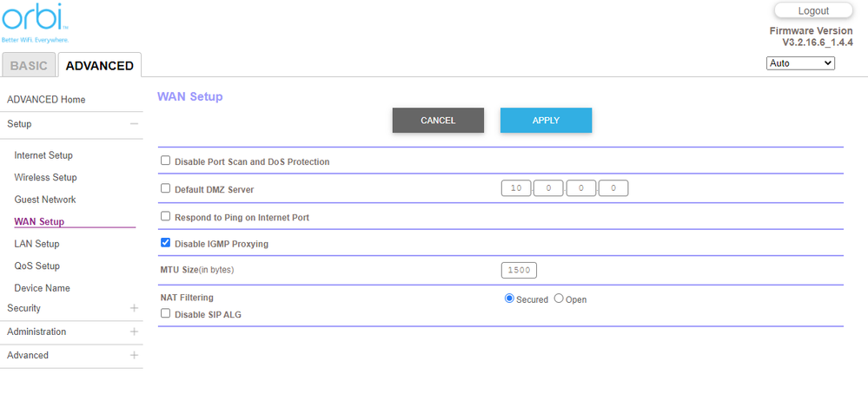Image resolution: width=868 pixels, height=407 pixels.
Task: Select Open NAT Filtering option
Action: coord(559,299)
